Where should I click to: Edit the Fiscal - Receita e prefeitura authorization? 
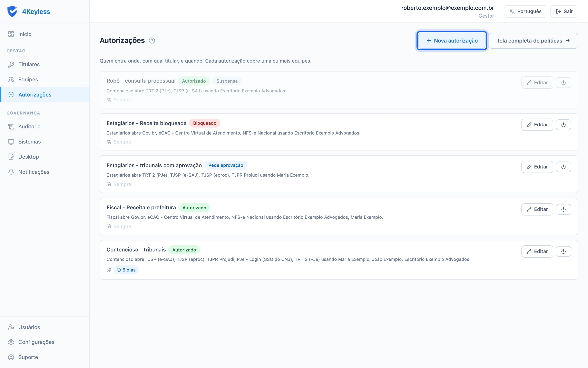click(537, 209)
